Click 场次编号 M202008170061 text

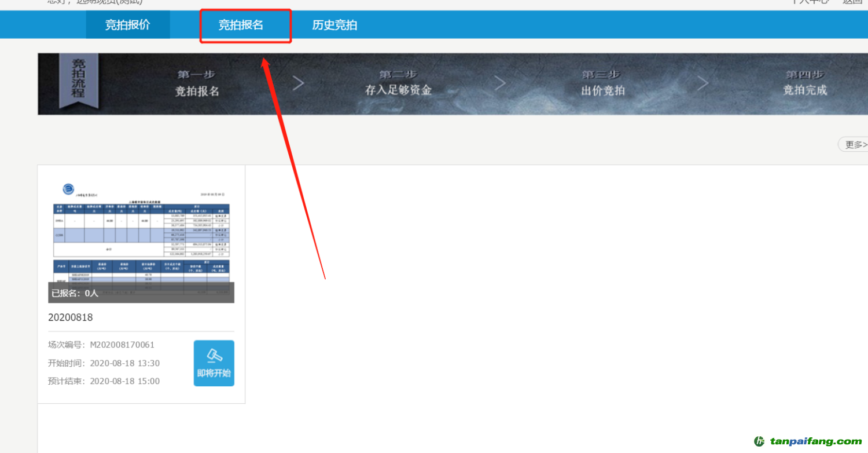tap(101, 345)
